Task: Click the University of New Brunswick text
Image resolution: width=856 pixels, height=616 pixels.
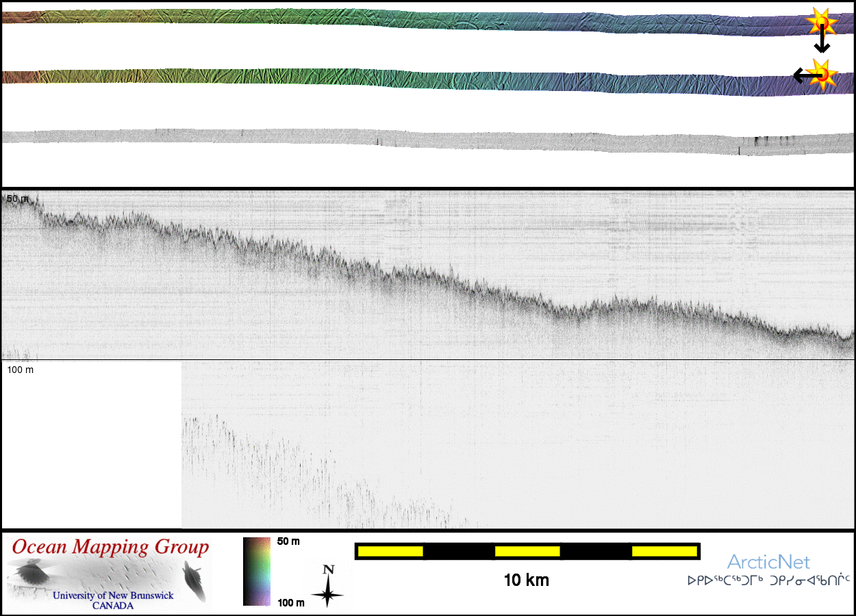Action: (x=113, y=595)
